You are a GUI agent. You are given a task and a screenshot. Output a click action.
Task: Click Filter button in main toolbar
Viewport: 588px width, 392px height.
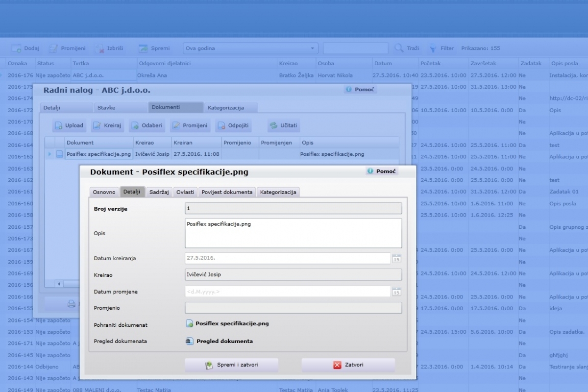coord(441,49)
